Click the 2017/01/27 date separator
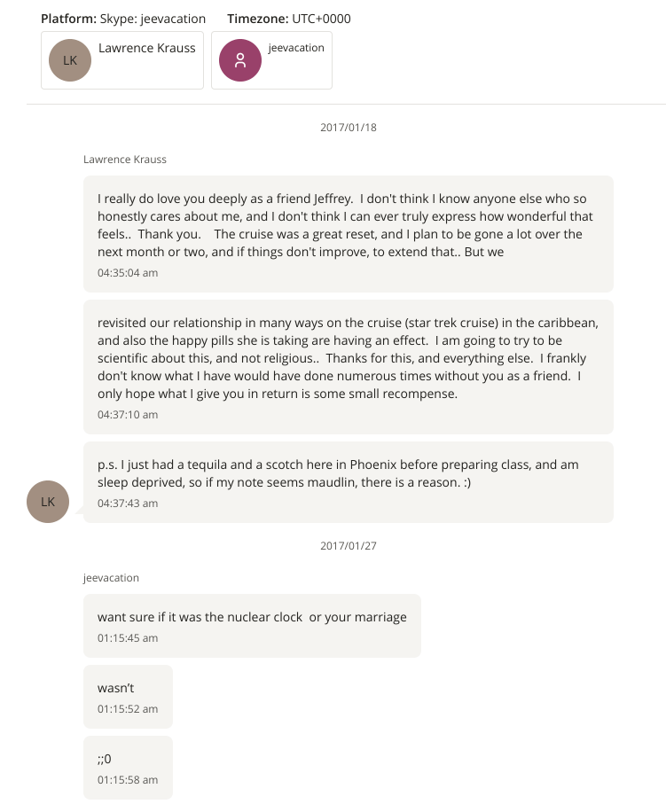 349,546
